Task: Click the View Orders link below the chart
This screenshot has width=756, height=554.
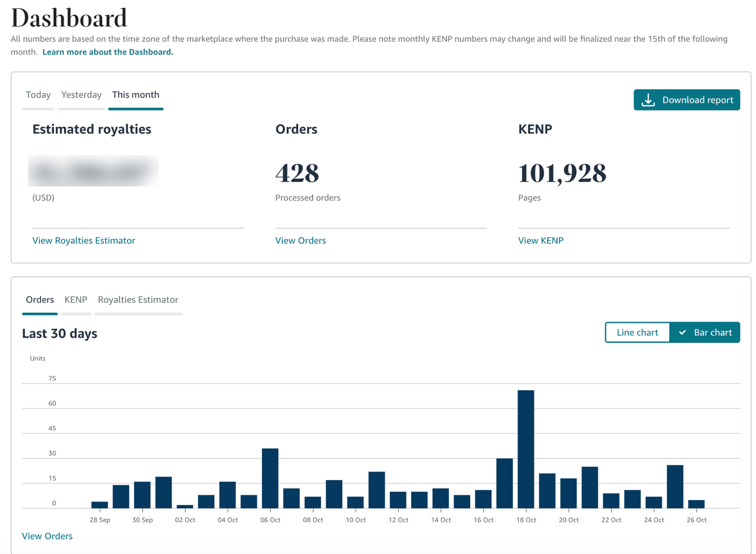Action: pyautogui.click(x=47, y=536)
